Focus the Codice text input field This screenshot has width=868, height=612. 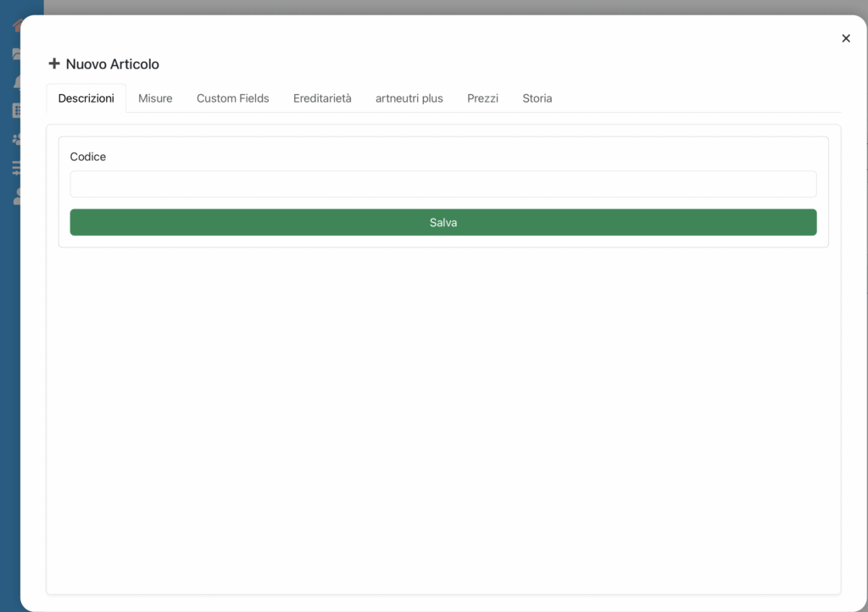pos(442,184)
